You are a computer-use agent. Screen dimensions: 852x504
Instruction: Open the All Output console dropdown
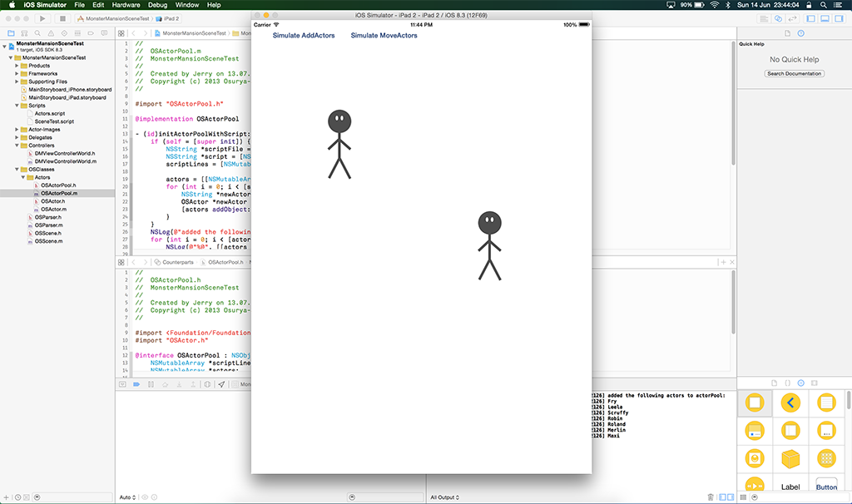[444, 497]
